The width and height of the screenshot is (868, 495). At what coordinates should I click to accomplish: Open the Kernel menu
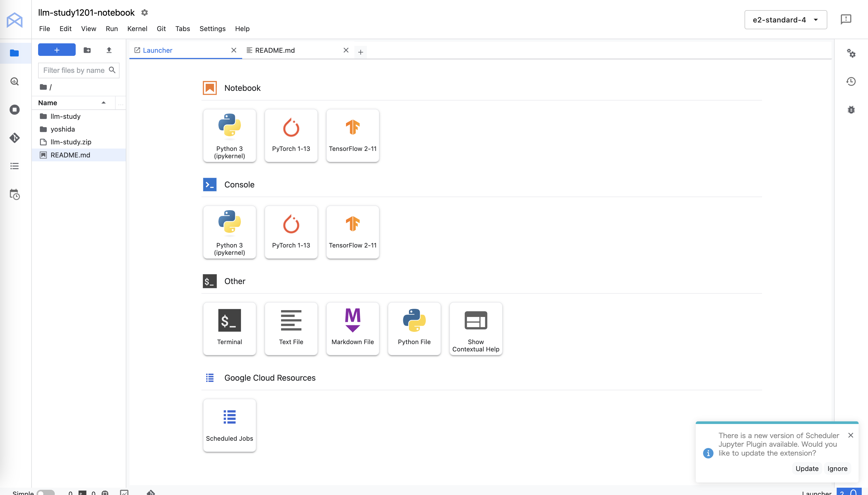tap(137, 28)
